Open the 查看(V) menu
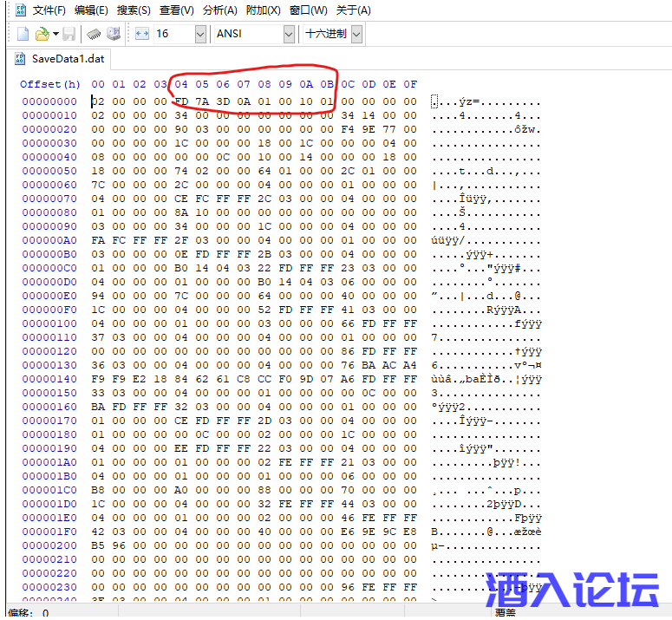 177,10
